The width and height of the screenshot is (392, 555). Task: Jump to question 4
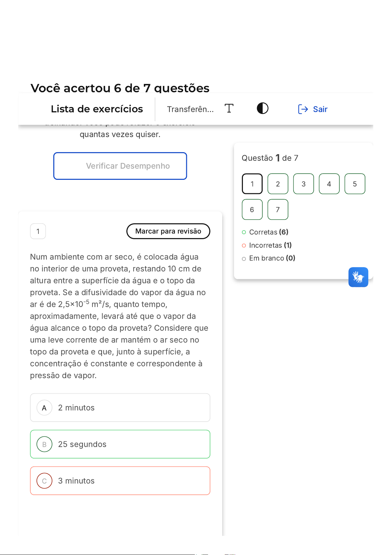click(329, 184)
